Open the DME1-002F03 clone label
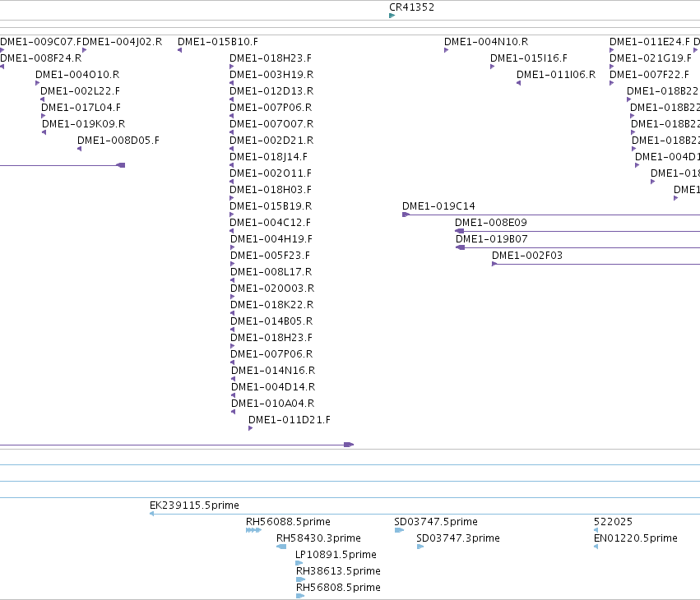 [x=527, y=256]
